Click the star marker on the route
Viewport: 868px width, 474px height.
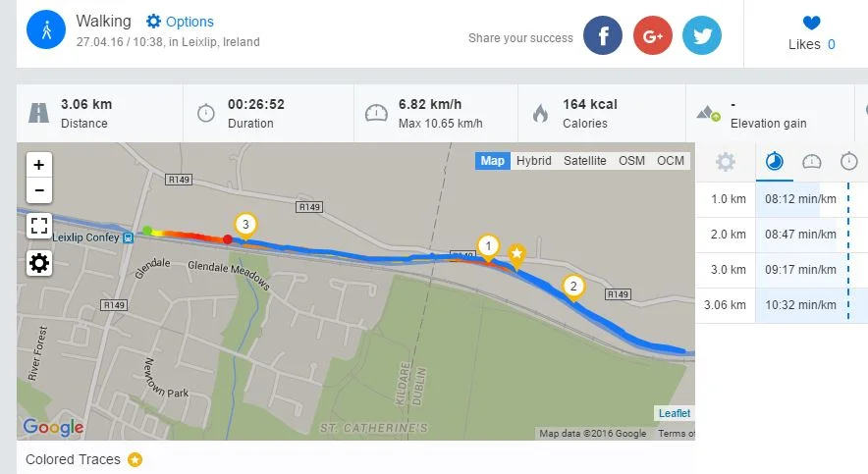pos(516,254)
